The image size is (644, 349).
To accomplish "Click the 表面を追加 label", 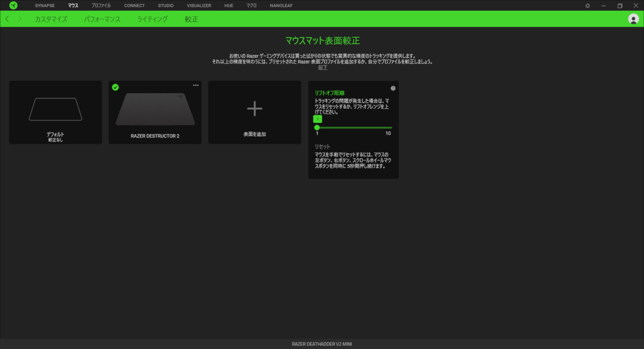I will [x=255, y=134].
